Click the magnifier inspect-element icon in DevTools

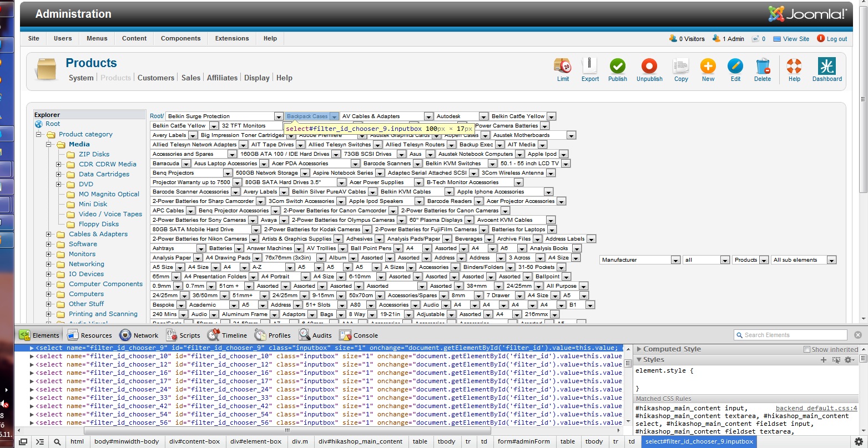pyautogui.click(x=57, y=442)
